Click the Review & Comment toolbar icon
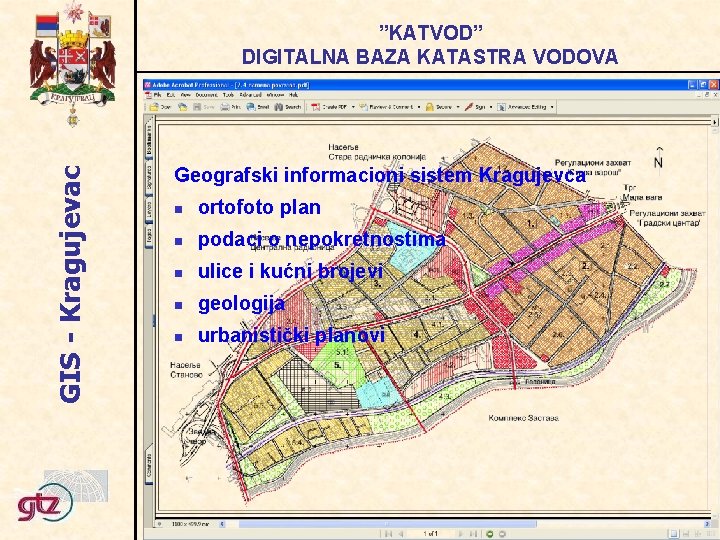Viewport: 720px width, 540px height. (x=363, y=107)
